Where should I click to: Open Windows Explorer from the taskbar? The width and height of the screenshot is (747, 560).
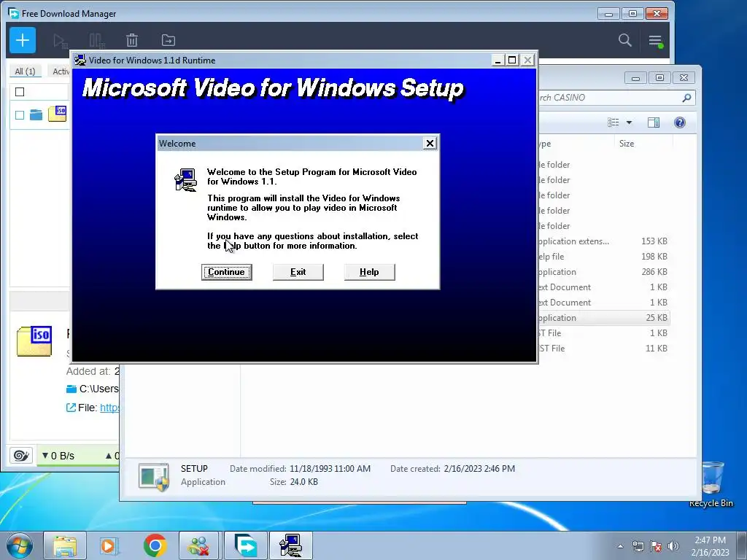65,545
